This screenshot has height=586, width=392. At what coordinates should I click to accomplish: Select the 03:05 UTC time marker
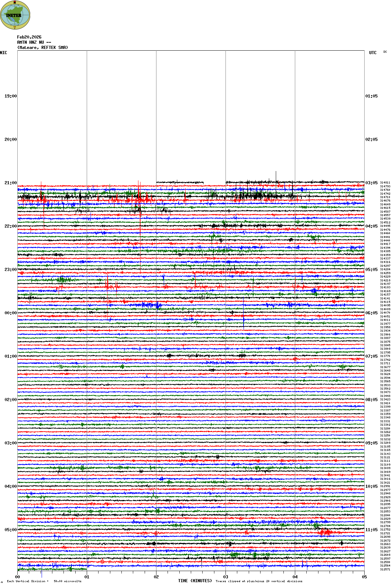pyautogui.click(x=371, y=183)
